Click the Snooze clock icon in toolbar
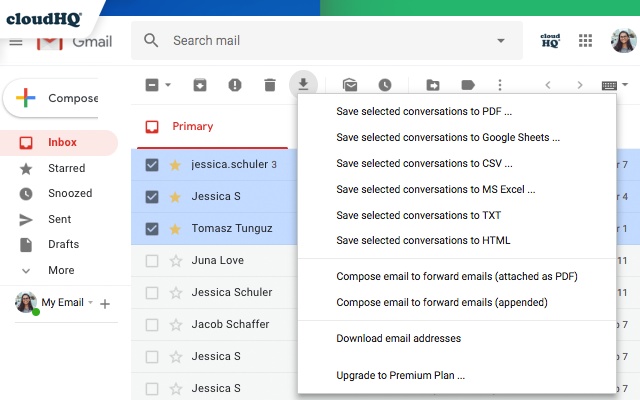 coord(385,85)
